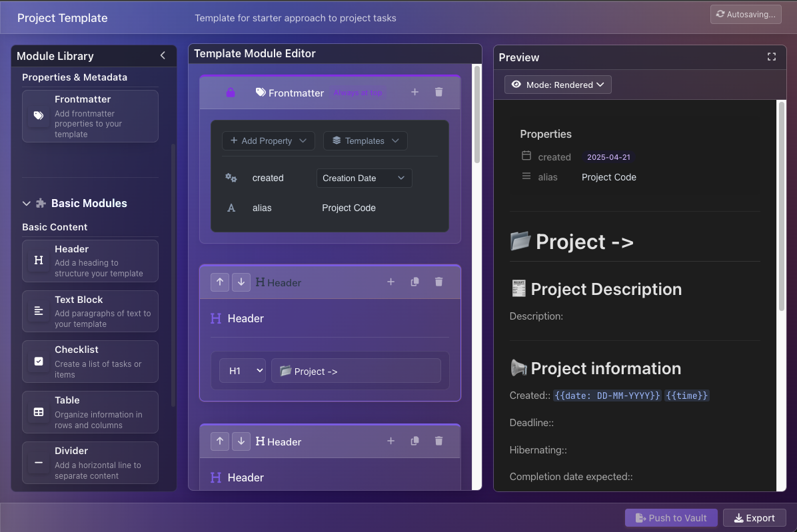Open the Add Property dropdown
The width and height of the screenshot is (797, 532).
(268, 140)
